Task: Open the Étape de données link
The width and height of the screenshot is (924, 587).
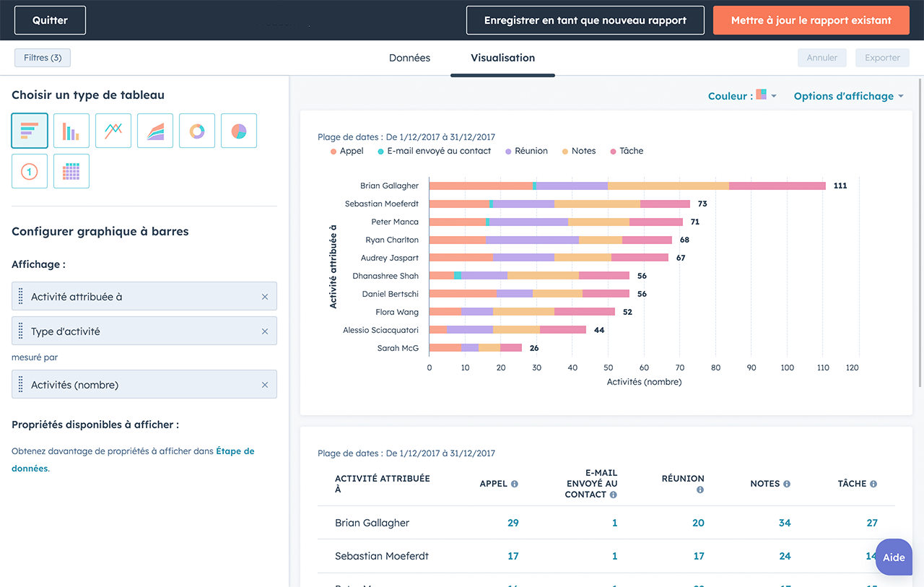Action: [235, 451]
